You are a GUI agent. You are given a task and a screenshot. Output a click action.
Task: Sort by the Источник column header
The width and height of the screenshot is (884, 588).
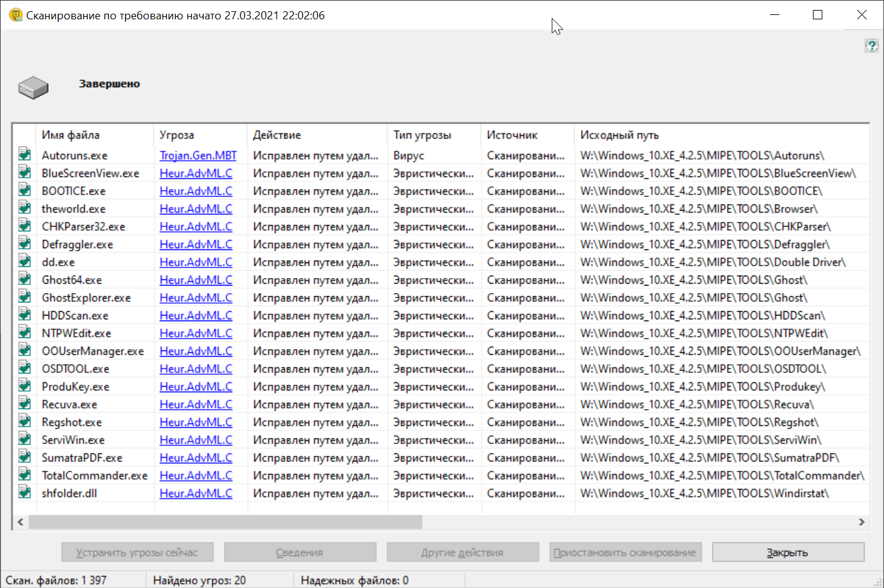pyautogui.click(x=527, y=135)
